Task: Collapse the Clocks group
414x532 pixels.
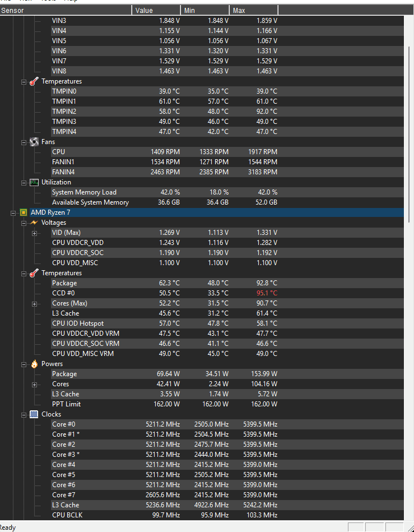Action: tap(24, 415)
